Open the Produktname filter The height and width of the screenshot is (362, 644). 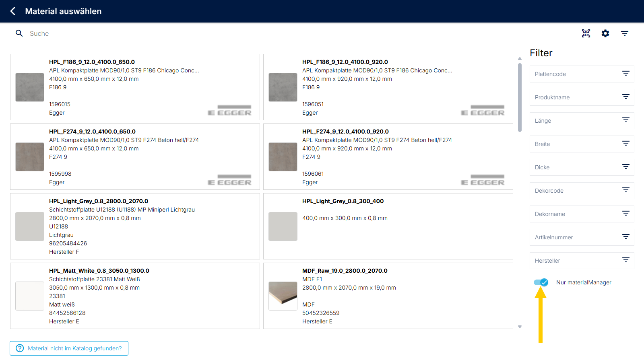pos(582,97)
